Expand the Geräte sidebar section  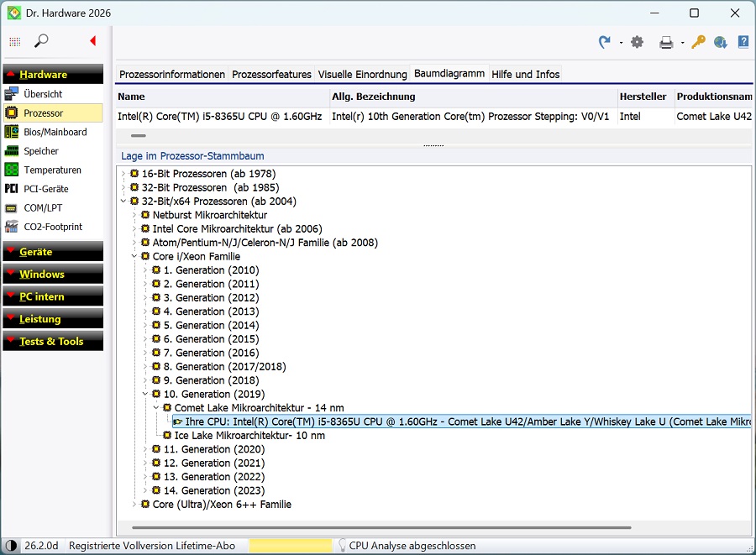[53, 252]
